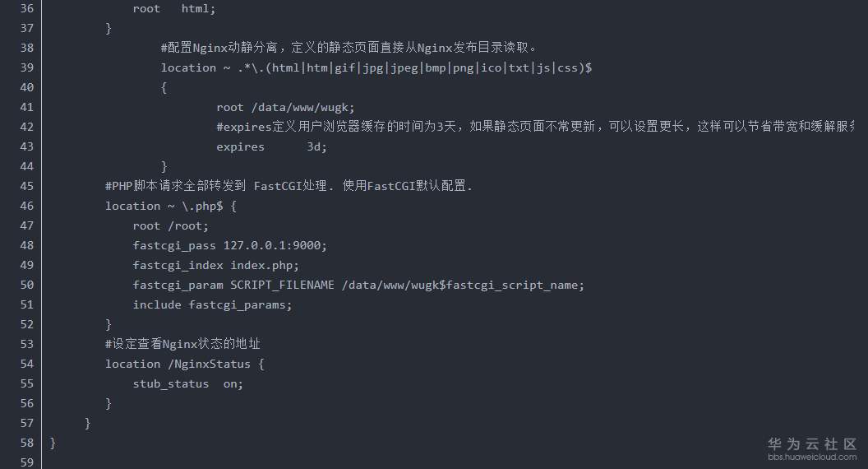Click the bbs.huaweicloud.com watermark link
868x469 pixels.
click(x=812, y=457)
